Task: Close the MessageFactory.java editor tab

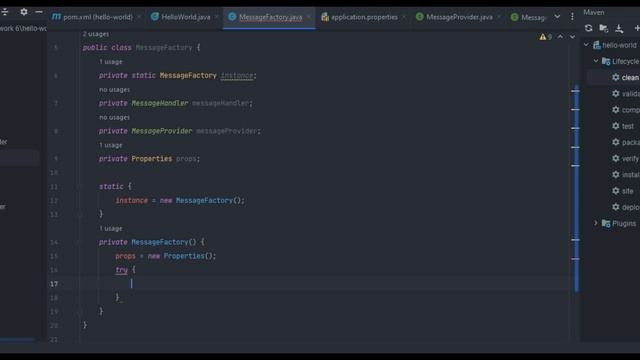Action: click(x=309, y=17)
